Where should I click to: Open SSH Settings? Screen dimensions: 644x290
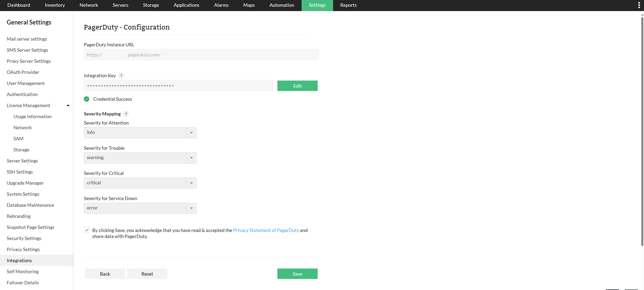[20, 172]
